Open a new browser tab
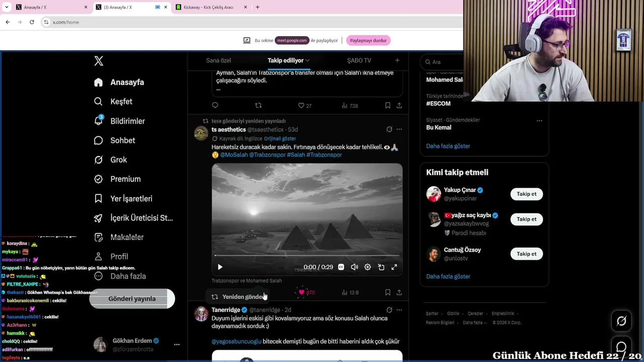Viewport: 644px width, 362px height. coord(258,7)
